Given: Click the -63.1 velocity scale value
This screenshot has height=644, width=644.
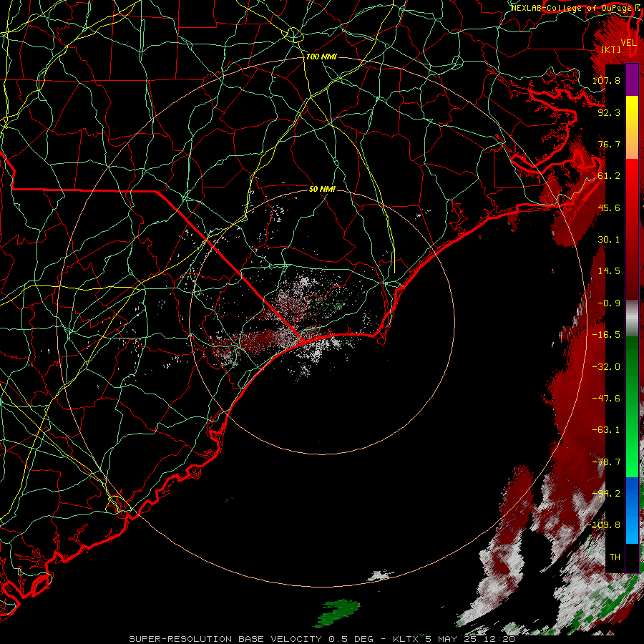Looking at the screenshot, I should coord(606,430).
